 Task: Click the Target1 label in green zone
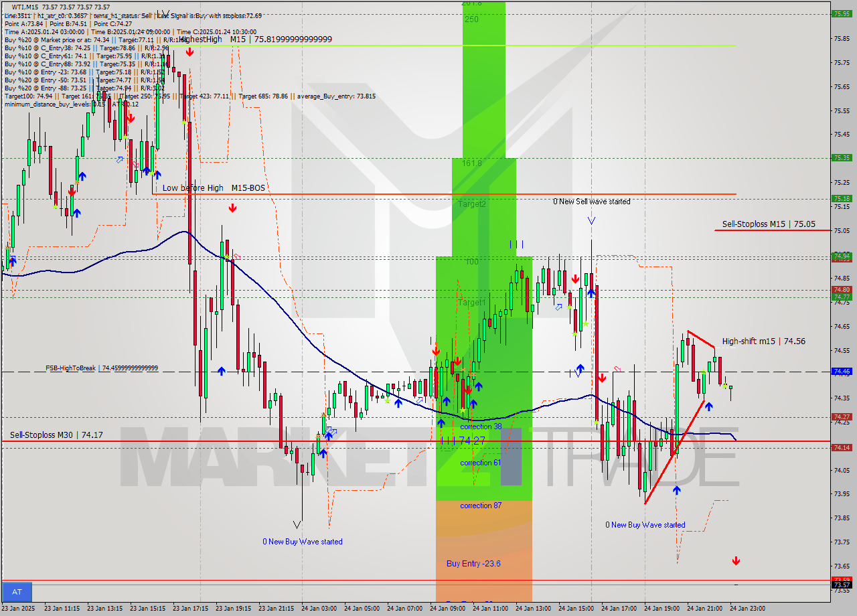[471, 303]
